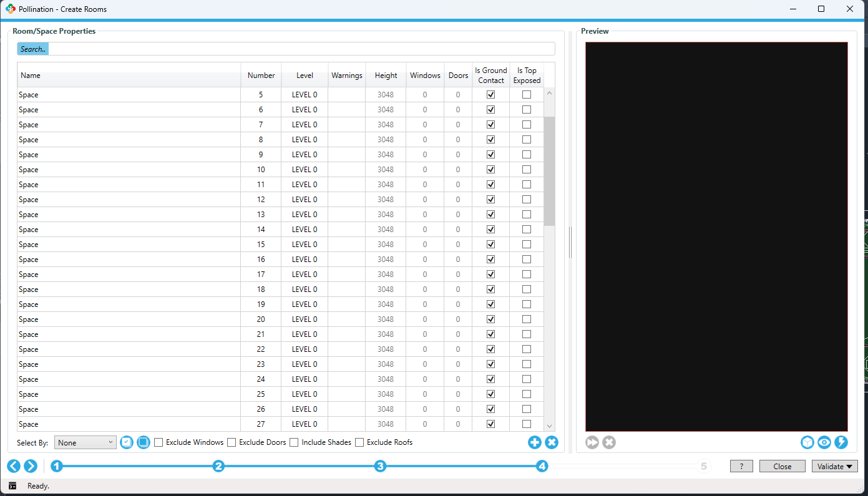Click the eye visibility icon under Preview
Screen dimensions: 868x496
[x=824, y=442]
